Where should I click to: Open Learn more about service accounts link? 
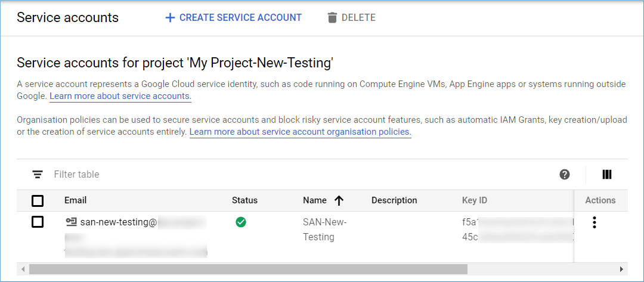coord(120,97)
